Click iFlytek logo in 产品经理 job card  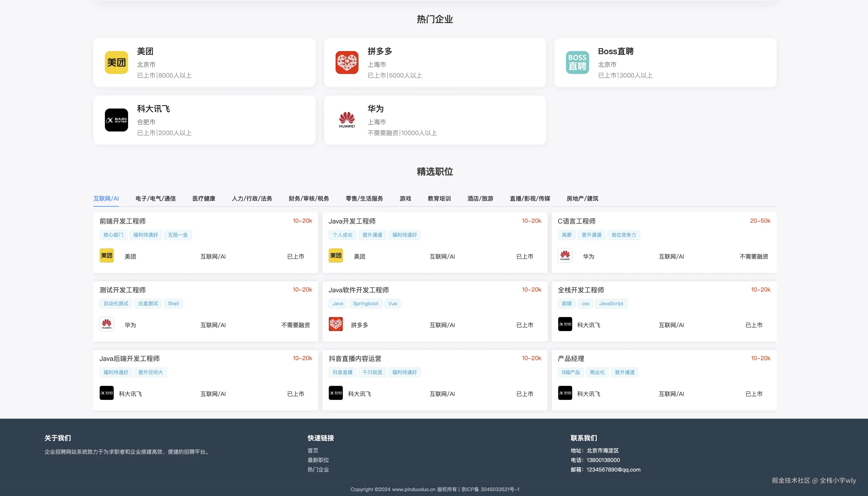pos(565,393)
